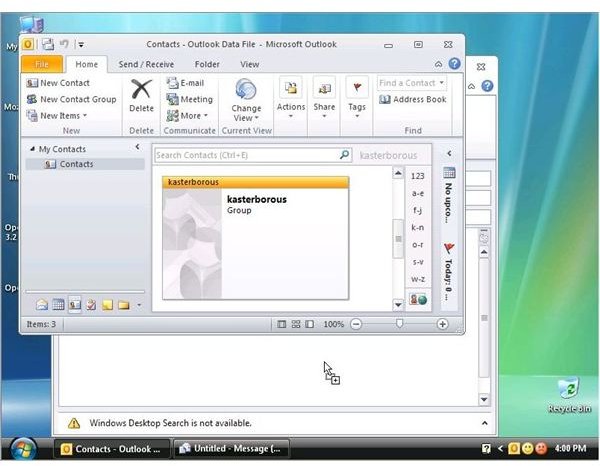Screen dimensions: 600x466
Task: Zoom out with the minus button
Action: point(356,324)
